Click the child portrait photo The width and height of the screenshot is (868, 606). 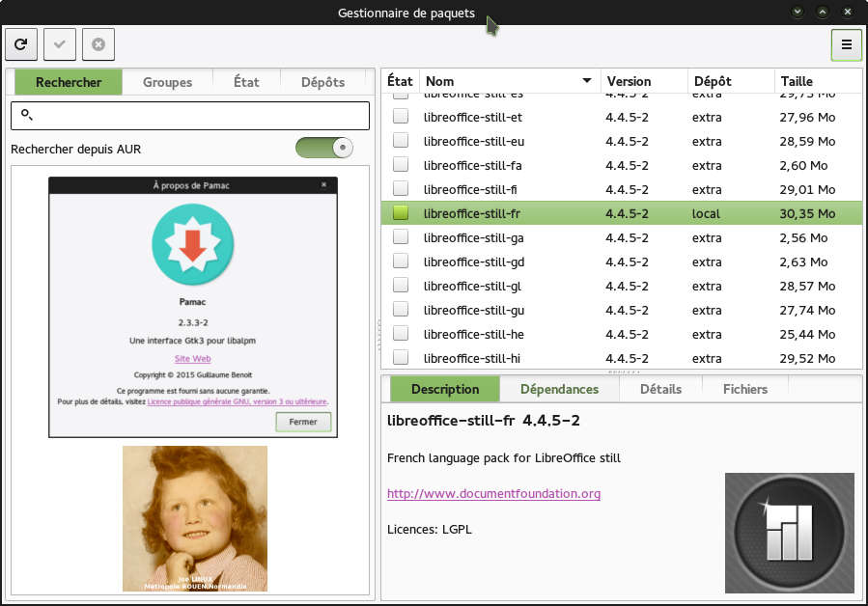tap(195, 518)
